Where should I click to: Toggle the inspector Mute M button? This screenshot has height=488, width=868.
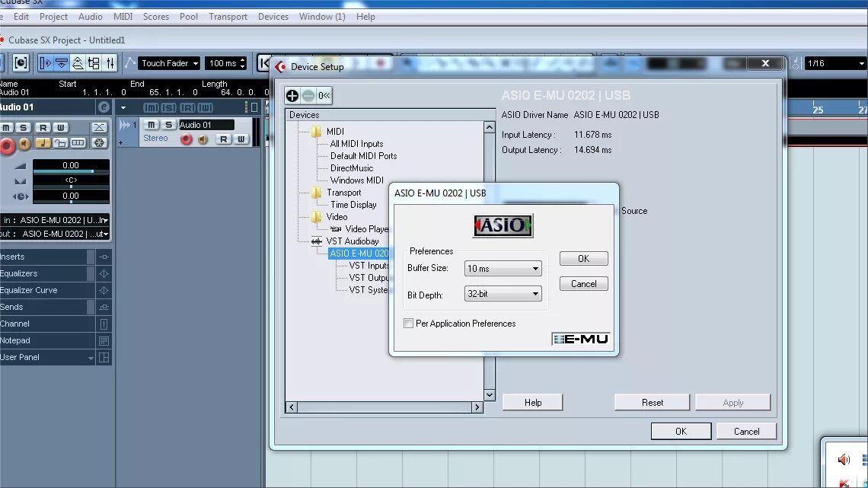(x=5, y=128)
